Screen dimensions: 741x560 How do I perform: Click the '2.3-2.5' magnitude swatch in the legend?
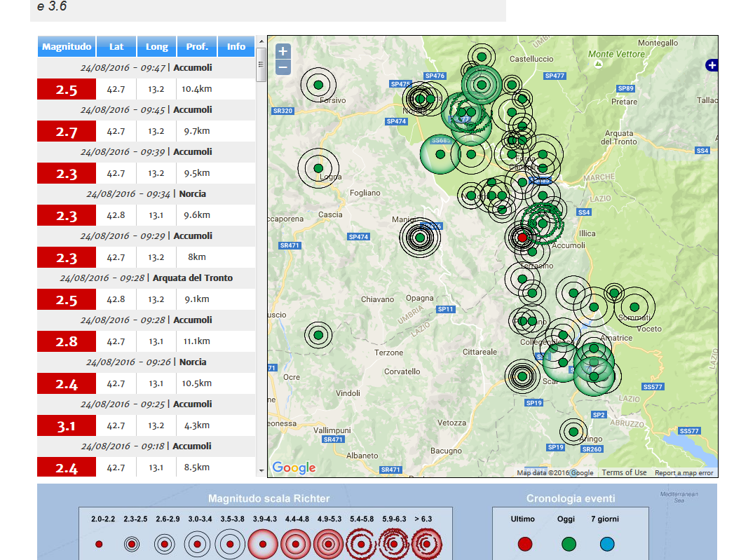click(x=130, y=543)
